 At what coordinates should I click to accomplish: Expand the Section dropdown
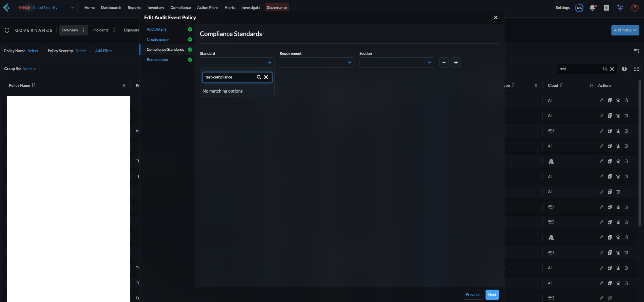click(x=396, y=63)
